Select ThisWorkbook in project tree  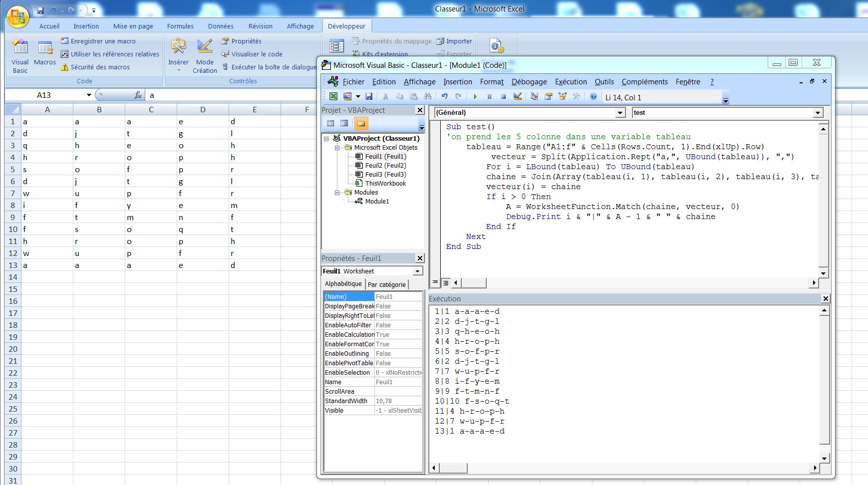pyautogui.click(x=385, y=184)
